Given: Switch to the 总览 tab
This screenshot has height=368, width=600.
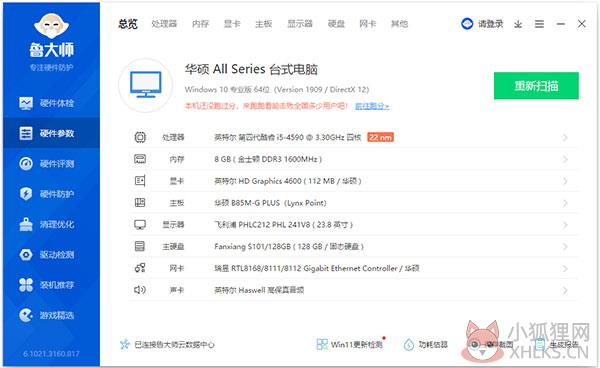Looking at the screenshot, I should [128, 24].
